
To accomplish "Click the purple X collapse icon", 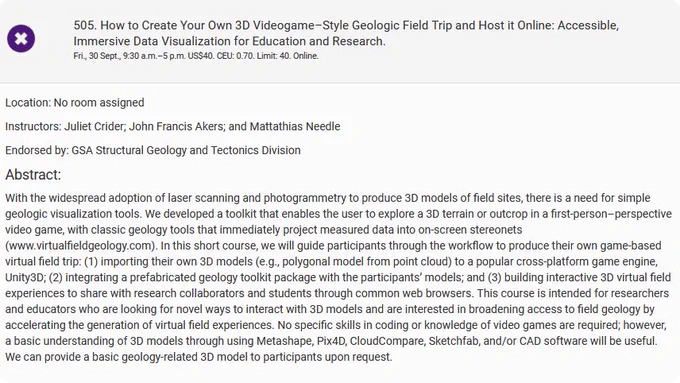I will (x=21, y=39).
